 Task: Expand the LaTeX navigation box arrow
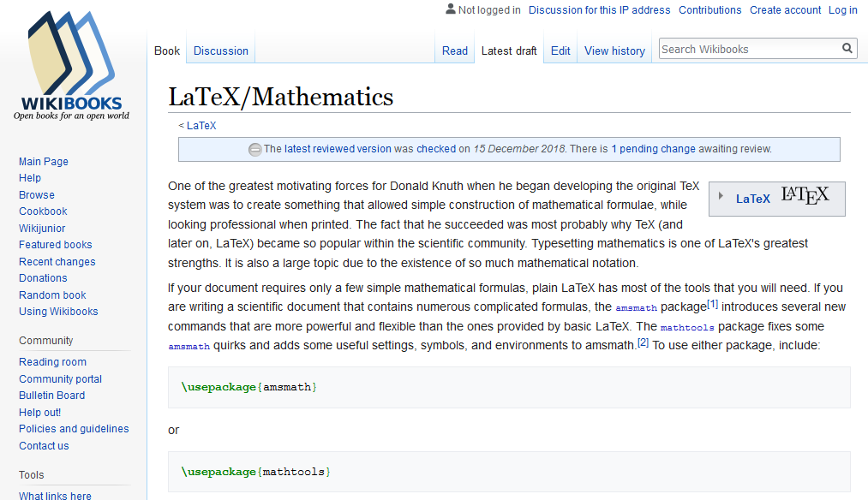point(721,198)
